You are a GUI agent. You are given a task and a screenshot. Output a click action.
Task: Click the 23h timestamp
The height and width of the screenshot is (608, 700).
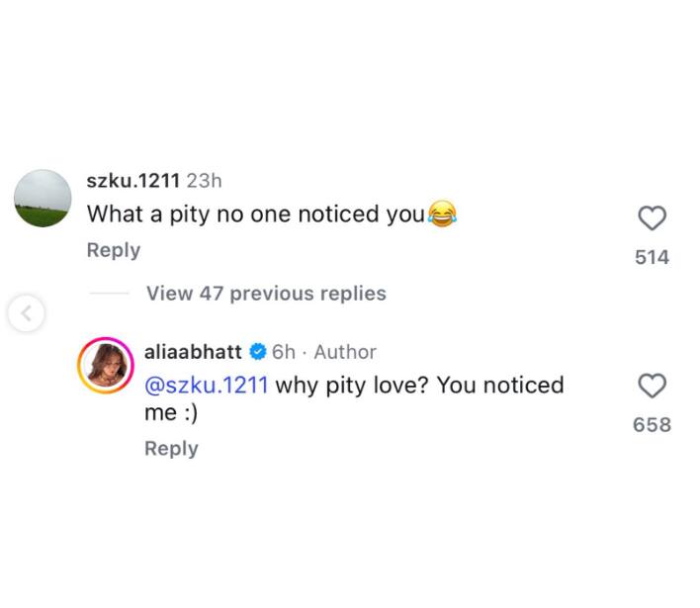point(204,181)
